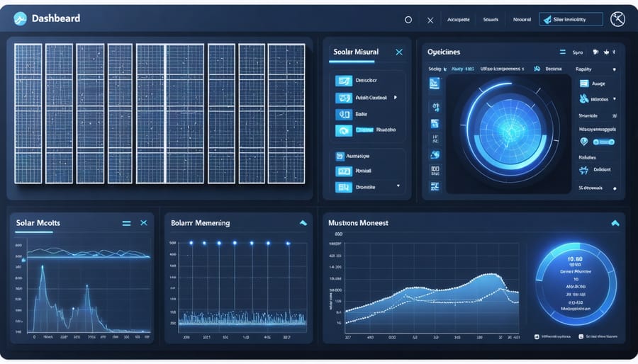Select the radio dot beside Rapelty
This screenshot has width=638, height=364.
[x=615, y=69]
